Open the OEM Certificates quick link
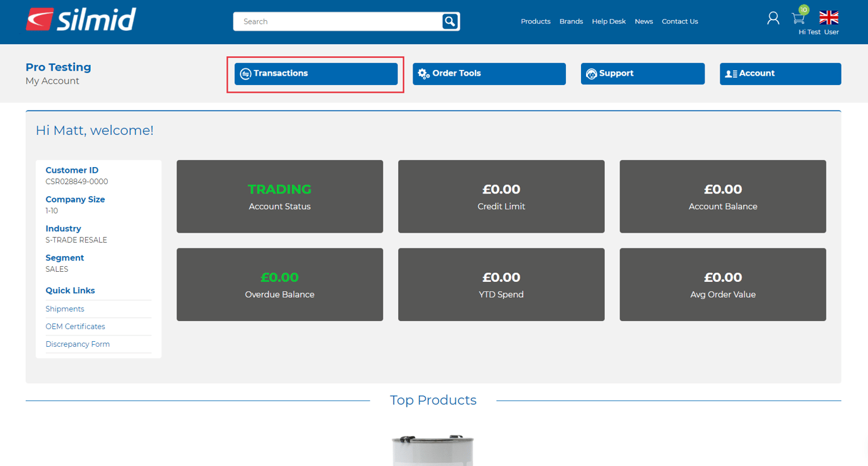868x466 pixels. pos(75,327)
